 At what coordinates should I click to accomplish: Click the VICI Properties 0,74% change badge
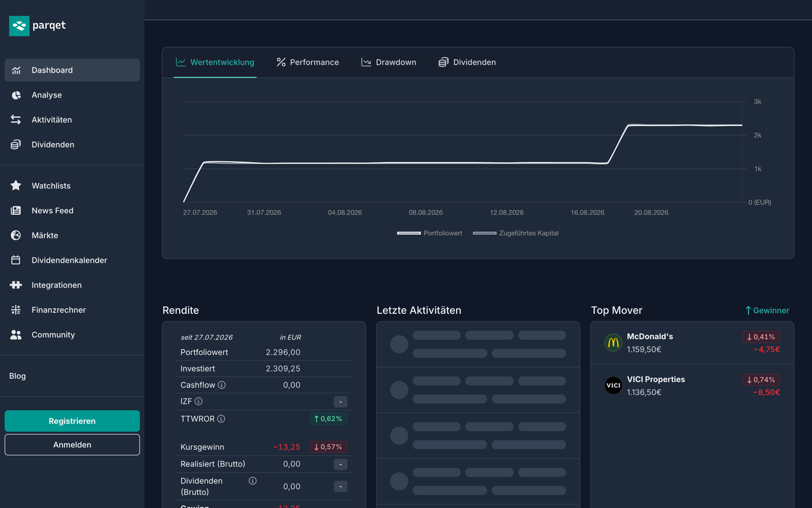[761, 379]
